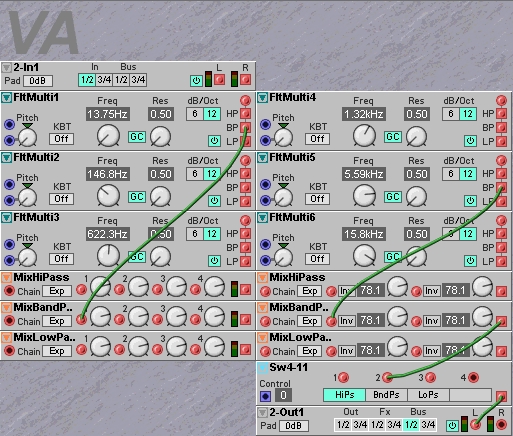Collapse the FltMulti1 module with its triangle
Viewport: 513px width, 436px height.
6,98
